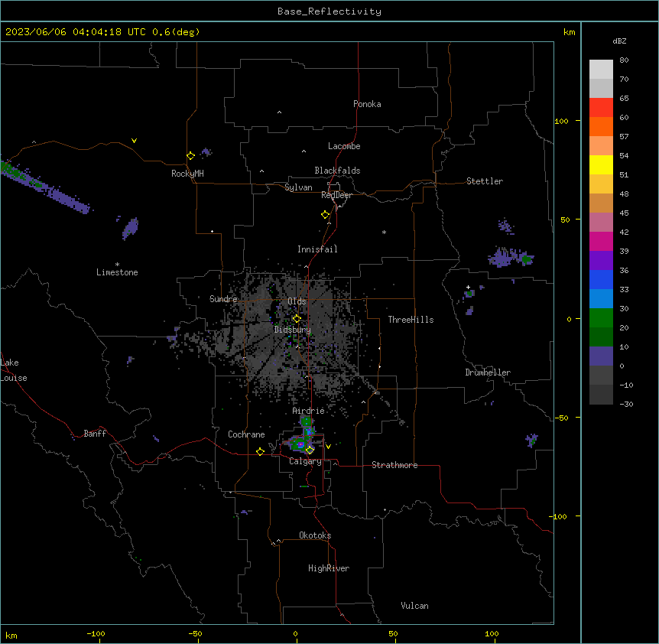Image resolution: width=659 pixels, height=644 pixels.
Task: Select the Ponoka city label
Action: [x=367, y=104]
